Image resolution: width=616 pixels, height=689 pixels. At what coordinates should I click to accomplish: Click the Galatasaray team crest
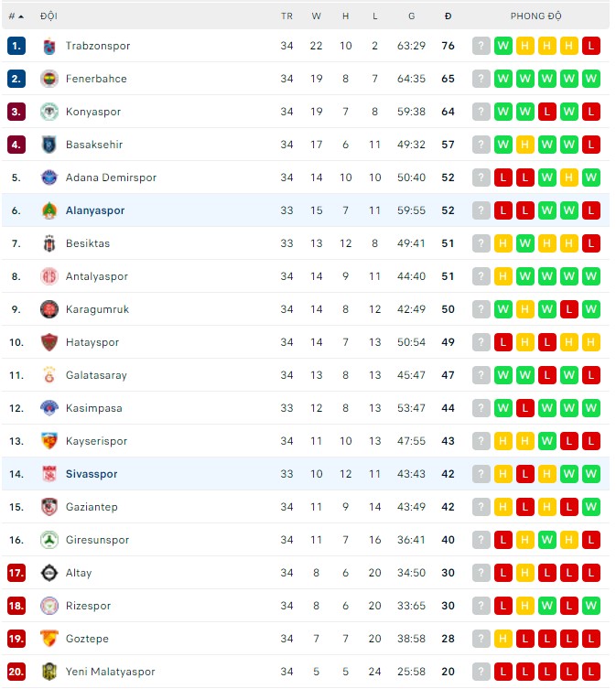point(49,375)
